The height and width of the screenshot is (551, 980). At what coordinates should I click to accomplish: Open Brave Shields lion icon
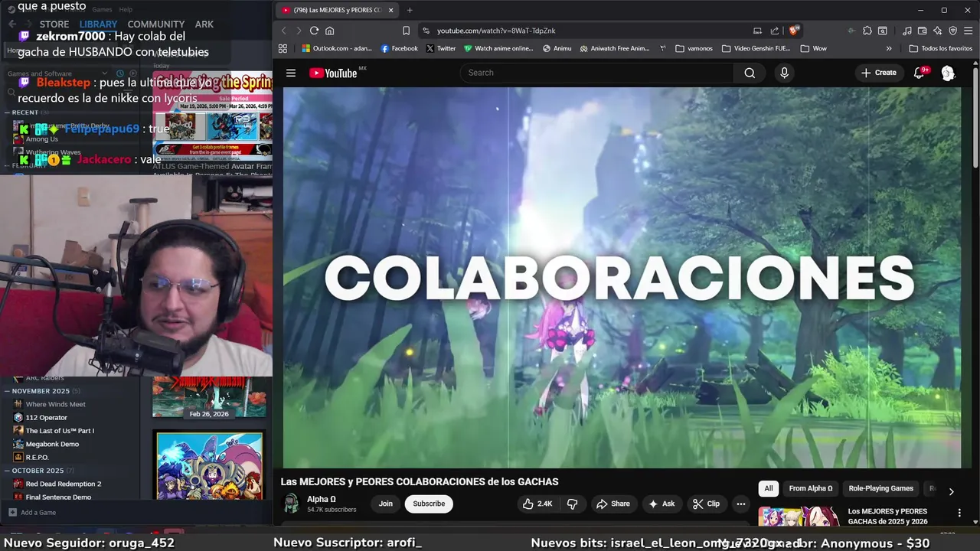click(x=794, y=31)
